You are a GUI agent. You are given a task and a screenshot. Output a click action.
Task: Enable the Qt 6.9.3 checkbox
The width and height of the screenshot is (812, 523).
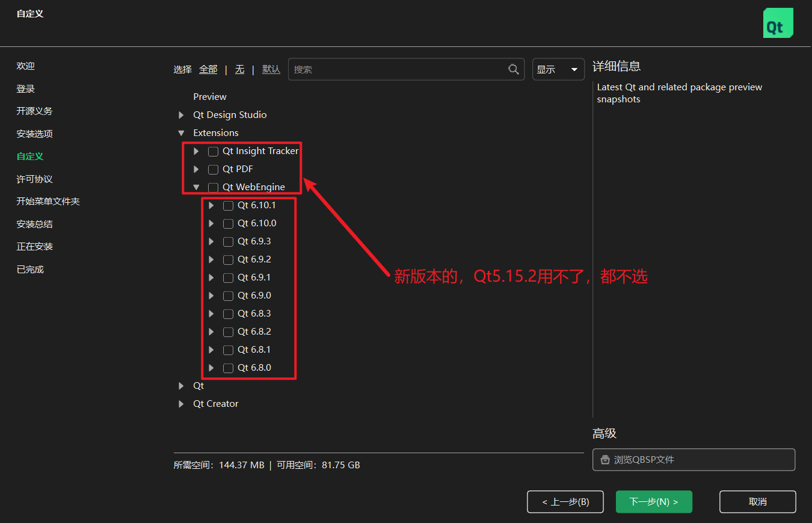point(228,241)
